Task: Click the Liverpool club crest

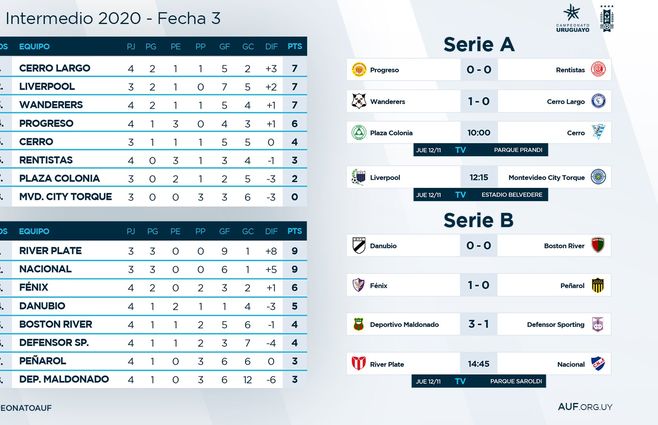Action: pos(358,177)
